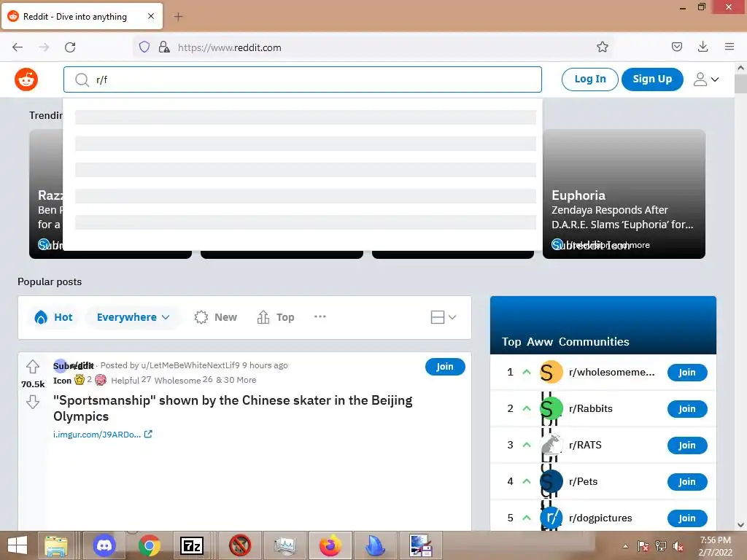This screenshot has width=747, height=560.
Task: Click the Reddit search field containing r/f
Action: [303, 79]
